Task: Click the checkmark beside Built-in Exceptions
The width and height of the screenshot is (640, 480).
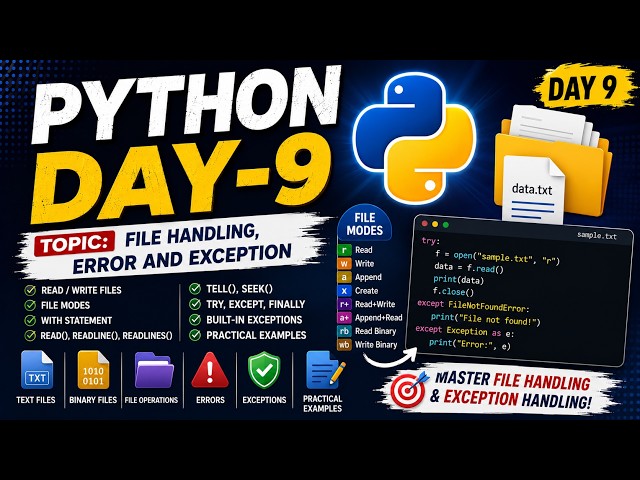Action: tap(195, 320)
